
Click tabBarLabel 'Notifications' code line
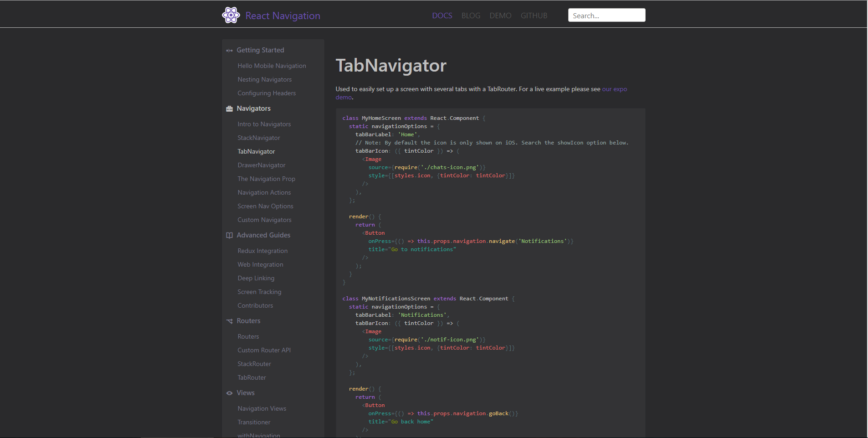[402, 315]
